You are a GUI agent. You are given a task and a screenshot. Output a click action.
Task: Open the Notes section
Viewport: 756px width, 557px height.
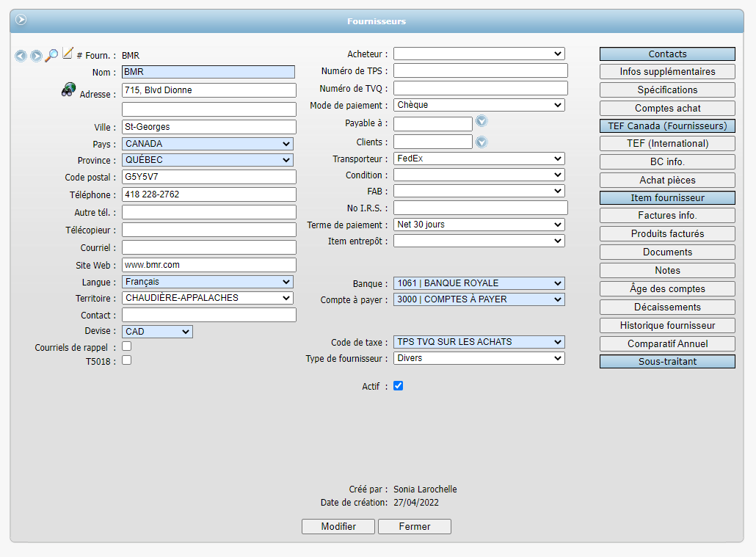pos(667,271)
